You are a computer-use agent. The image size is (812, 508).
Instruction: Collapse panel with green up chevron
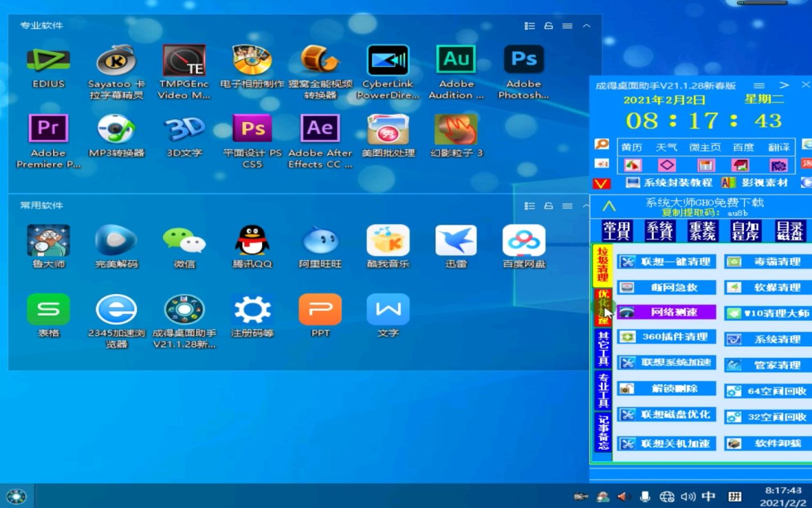tap(609, 207)
